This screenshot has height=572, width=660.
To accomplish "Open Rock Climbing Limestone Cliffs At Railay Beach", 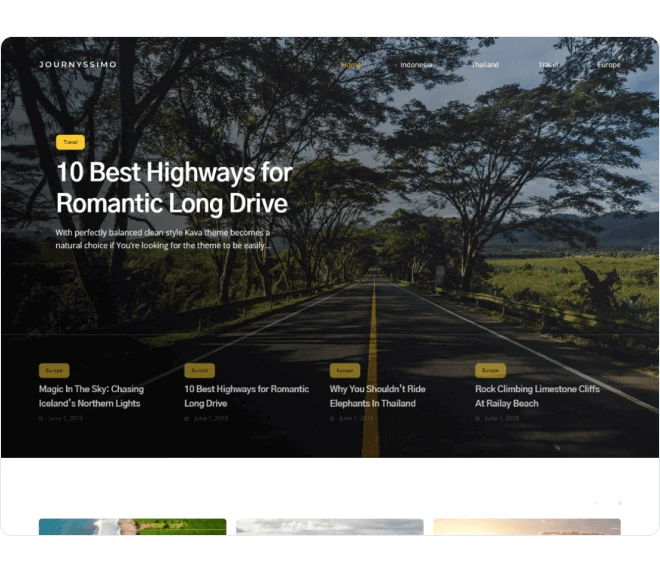I will point(538,396).
